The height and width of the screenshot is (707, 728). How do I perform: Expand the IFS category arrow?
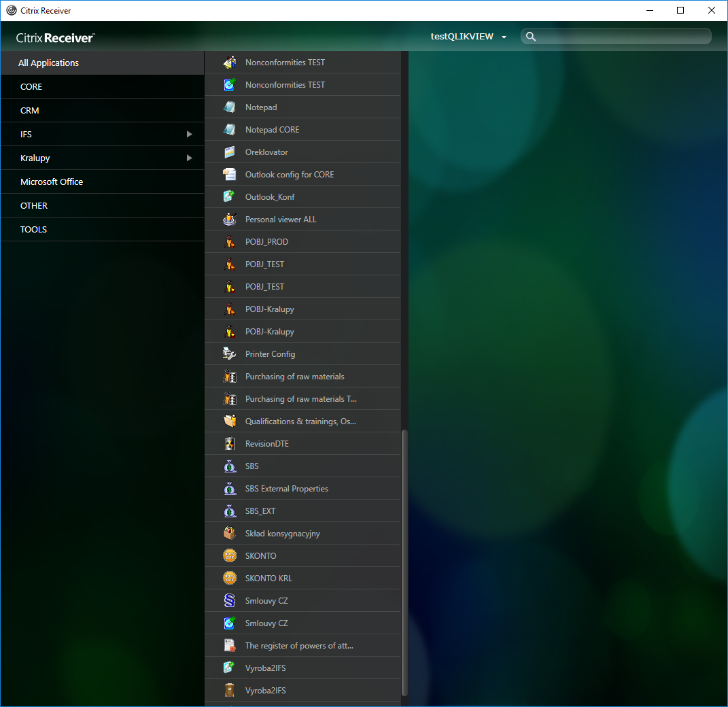(x=189, y=134)
